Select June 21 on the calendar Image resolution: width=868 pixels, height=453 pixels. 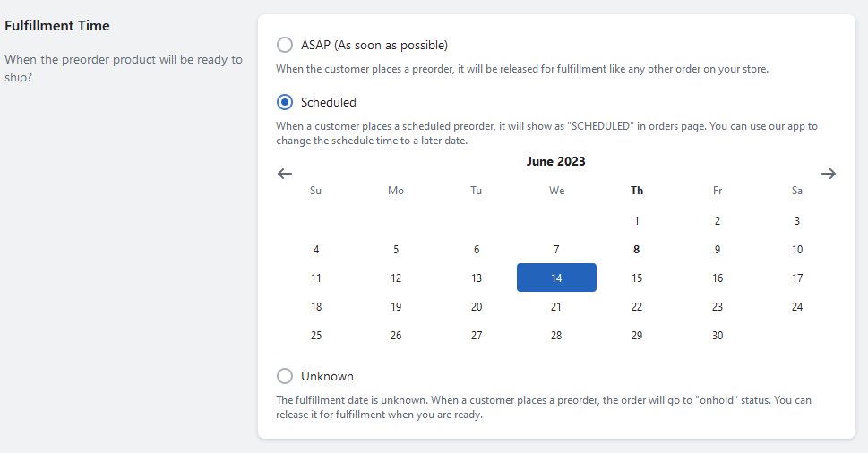coord(556,307)
